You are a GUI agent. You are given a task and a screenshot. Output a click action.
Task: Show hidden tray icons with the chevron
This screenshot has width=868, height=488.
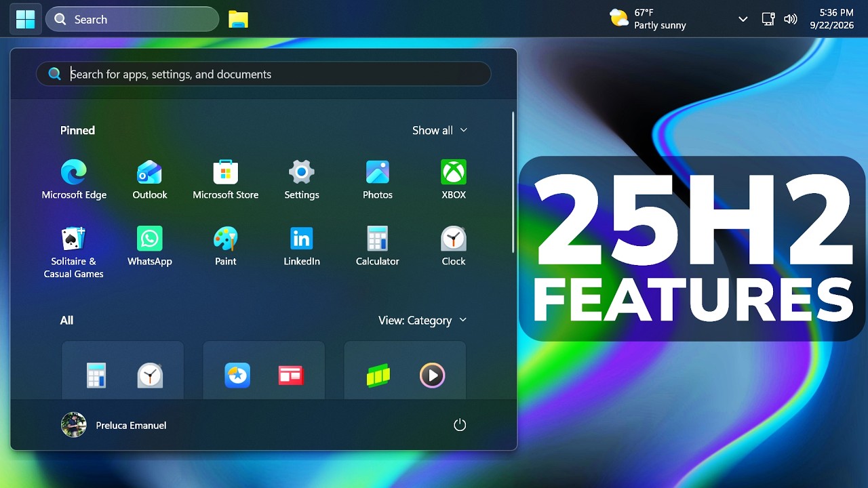point(743,19)
